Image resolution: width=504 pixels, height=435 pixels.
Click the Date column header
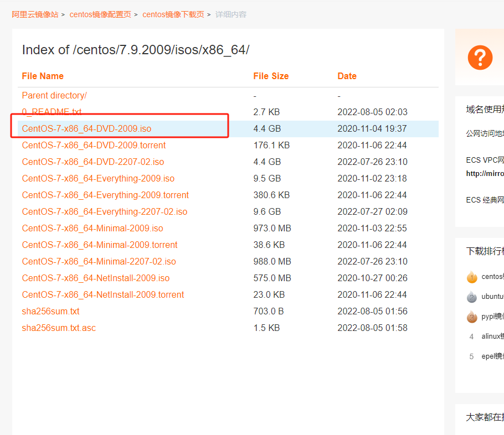[x=347, y=76]
